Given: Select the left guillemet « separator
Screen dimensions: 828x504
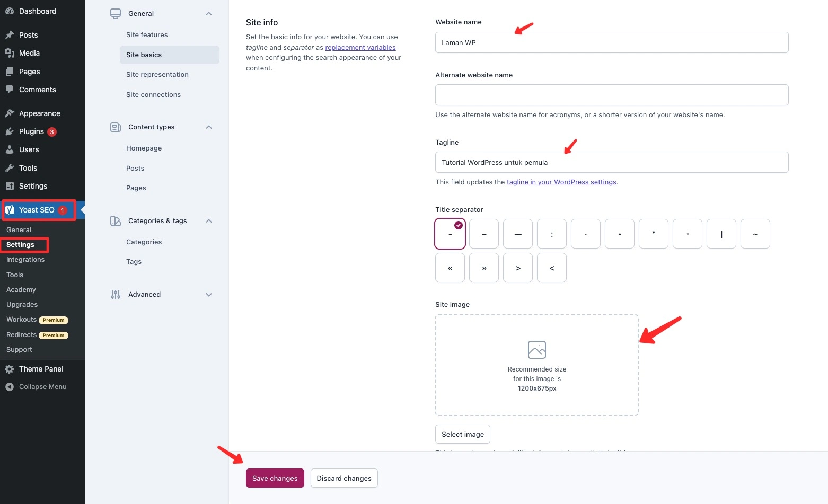Looking at the screenshot, I should pyautogui.click(x=450, y=268).
